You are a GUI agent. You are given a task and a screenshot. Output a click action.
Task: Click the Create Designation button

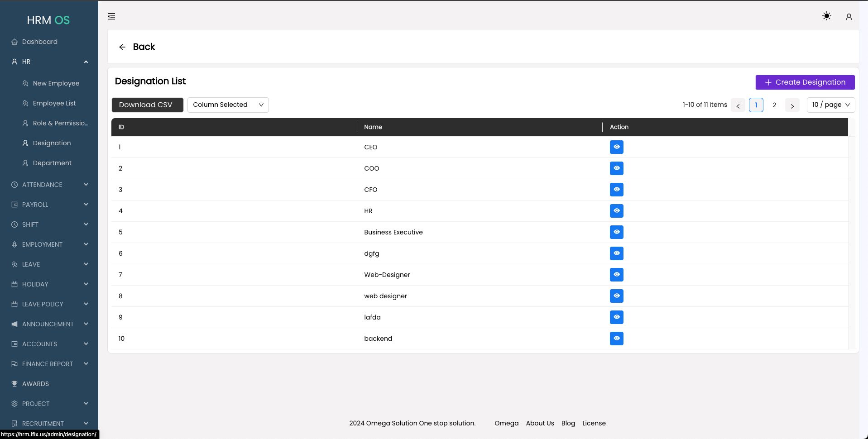[x=805, y=82]
